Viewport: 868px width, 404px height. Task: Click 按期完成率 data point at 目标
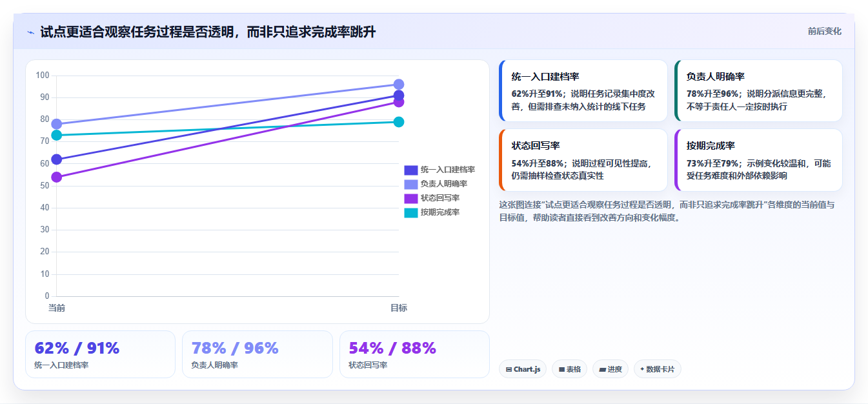pos(399,122)
